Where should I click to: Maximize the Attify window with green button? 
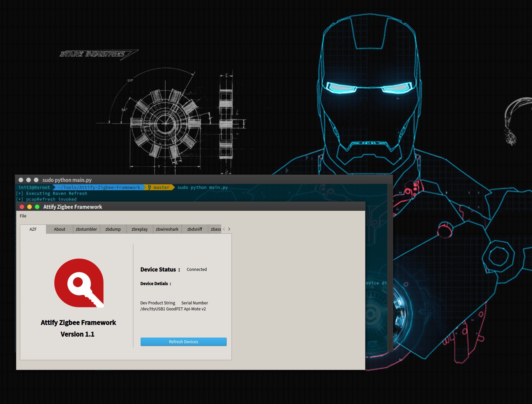(x=37, y=207)
